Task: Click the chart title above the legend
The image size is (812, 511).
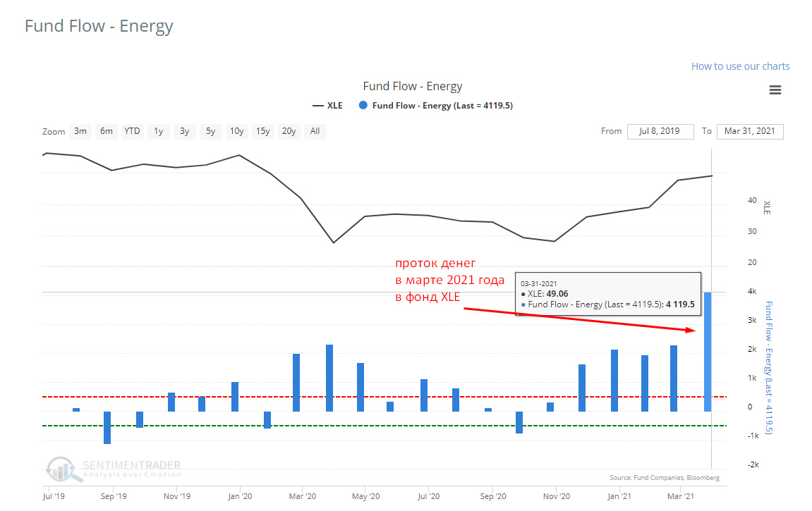Action: tap(412, 87)
